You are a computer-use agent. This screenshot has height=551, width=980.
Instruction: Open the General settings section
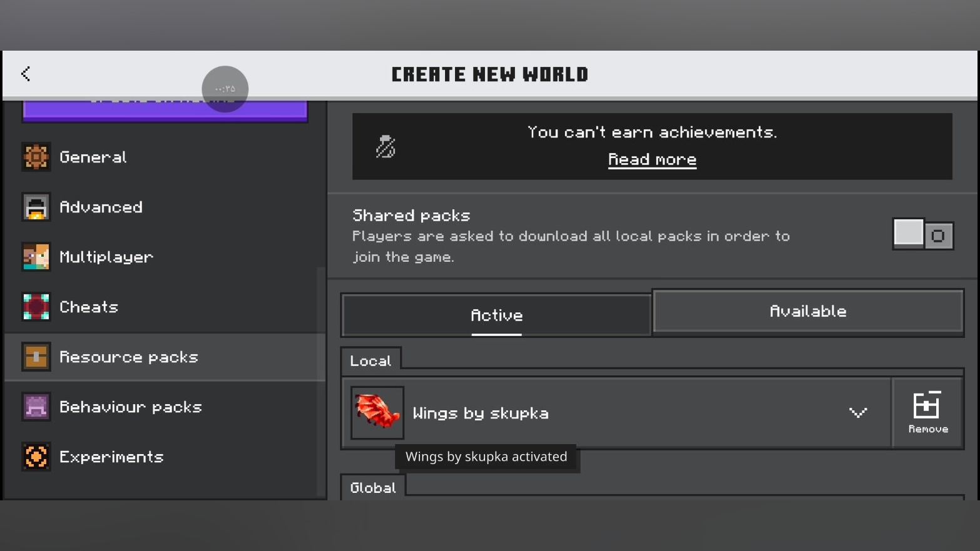click(x=165, y=157)
